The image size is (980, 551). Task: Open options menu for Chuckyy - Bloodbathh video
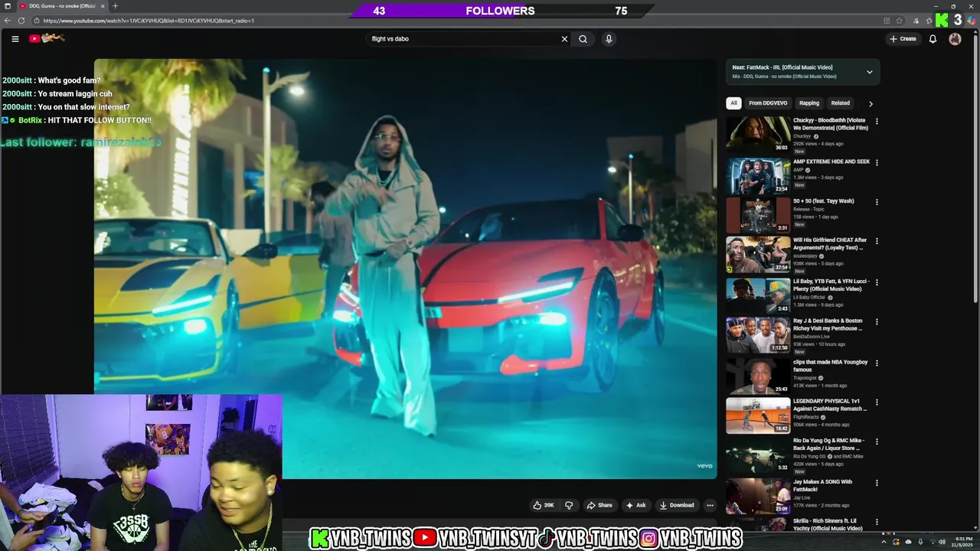[x=877, y=121]
